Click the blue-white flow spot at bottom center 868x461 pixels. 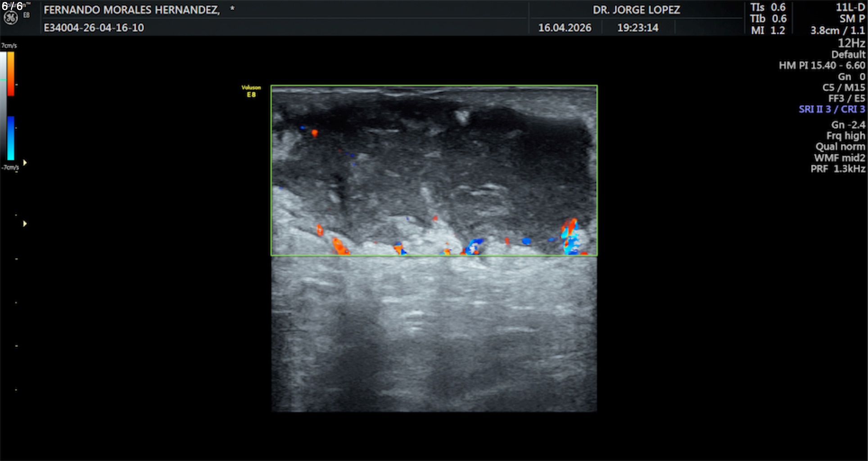[474, 246]
